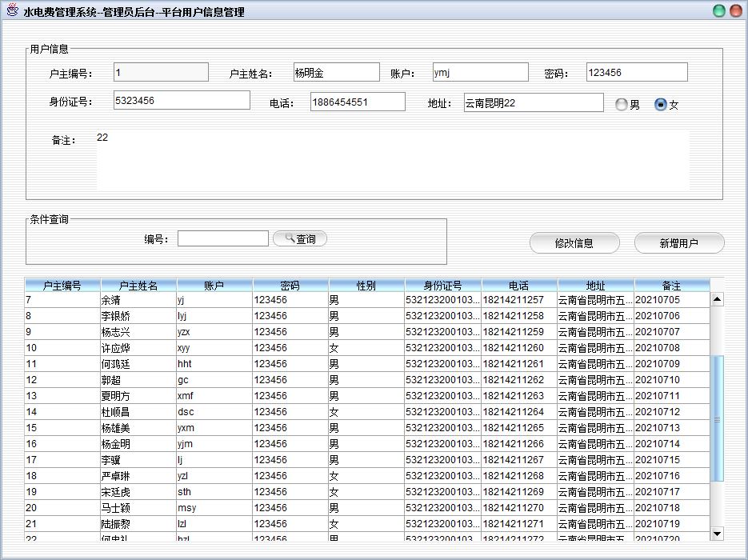748x560 pixels.
Task: Click account cell 'hht'
Action: coord(214,364)
